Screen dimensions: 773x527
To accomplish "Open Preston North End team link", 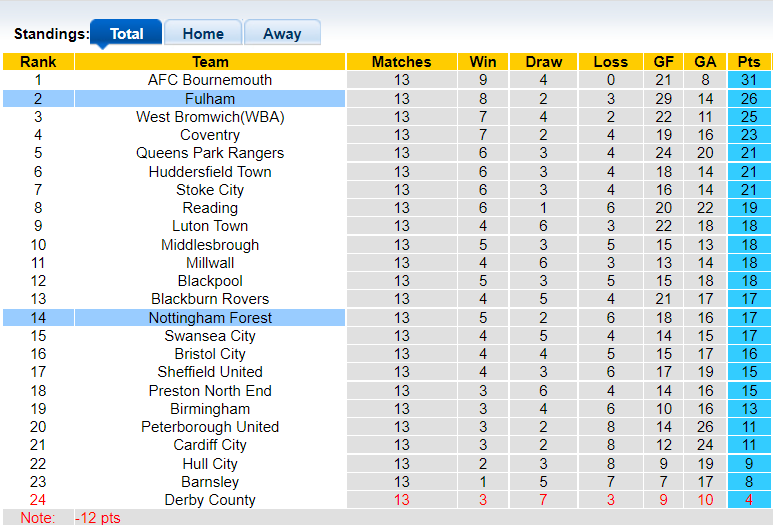I will tap(210, 391).
